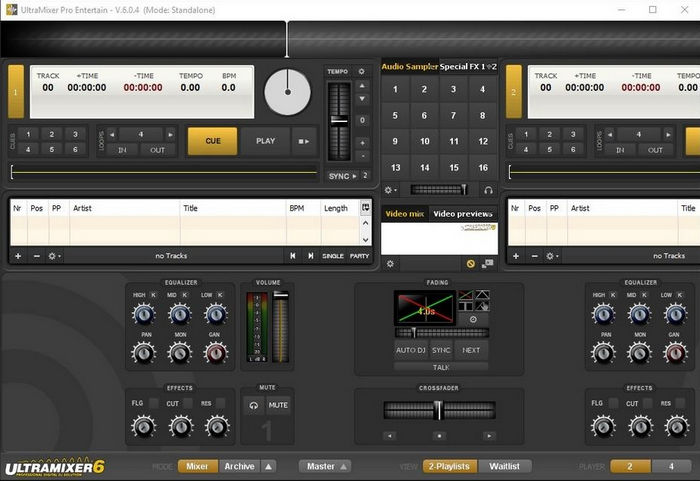The height and width of the screenshot is (481, 700).
Task: Click NEXT in the fading panel
Action: point(471,350)
